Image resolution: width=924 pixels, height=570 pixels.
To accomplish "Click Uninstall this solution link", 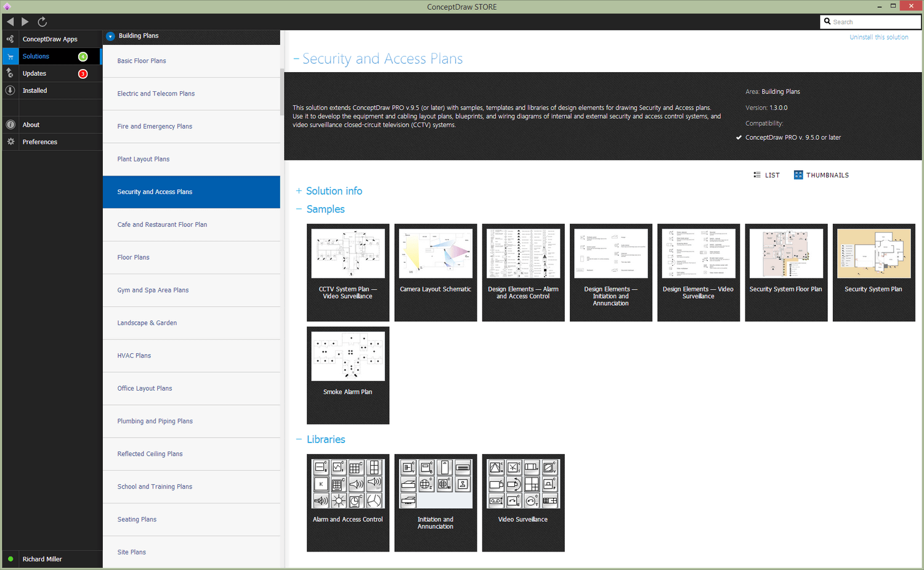I will click(879, 37).
